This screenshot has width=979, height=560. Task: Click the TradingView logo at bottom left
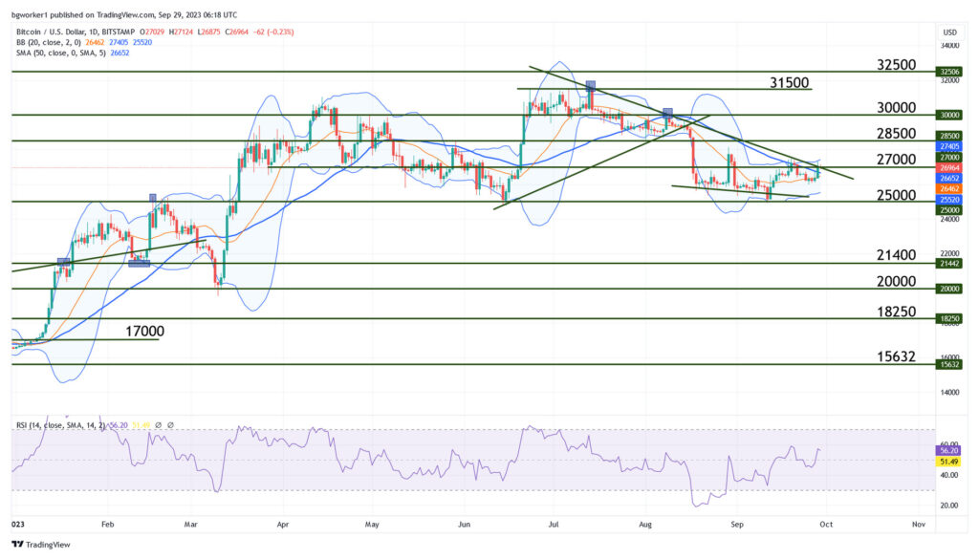tap(38, 547)
